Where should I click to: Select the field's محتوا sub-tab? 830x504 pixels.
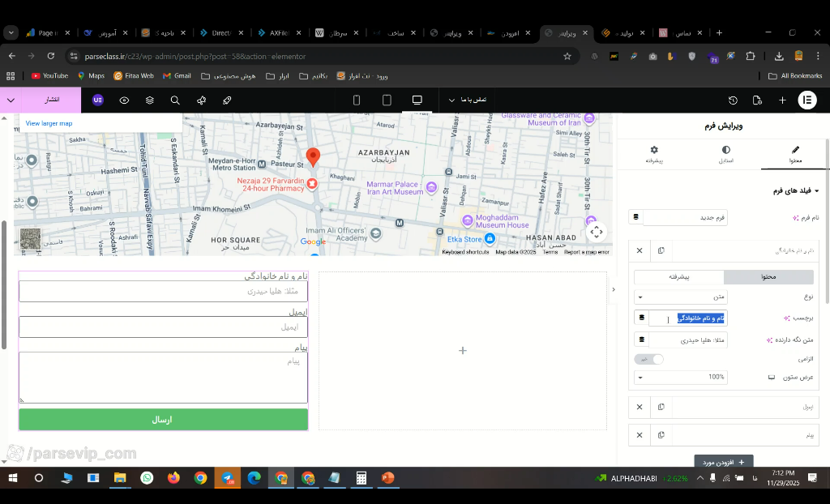pos(768,277)
